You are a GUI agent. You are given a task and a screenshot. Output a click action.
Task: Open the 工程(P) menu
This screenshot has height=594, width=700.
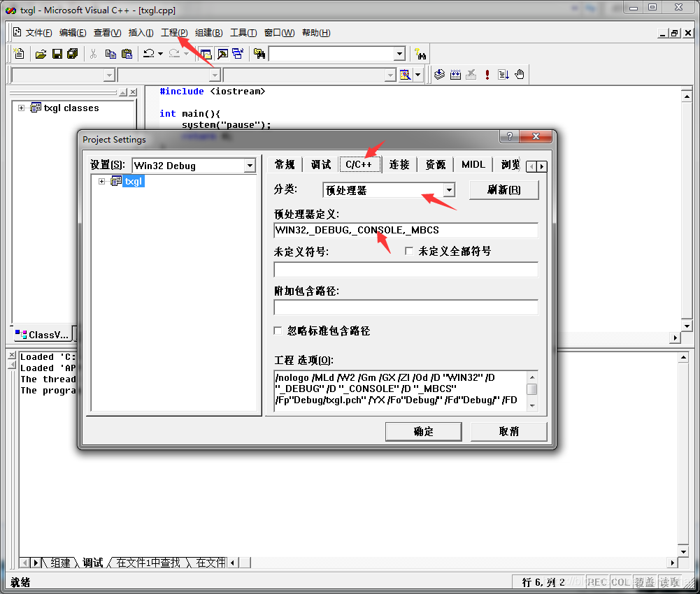tap(174, 33)
